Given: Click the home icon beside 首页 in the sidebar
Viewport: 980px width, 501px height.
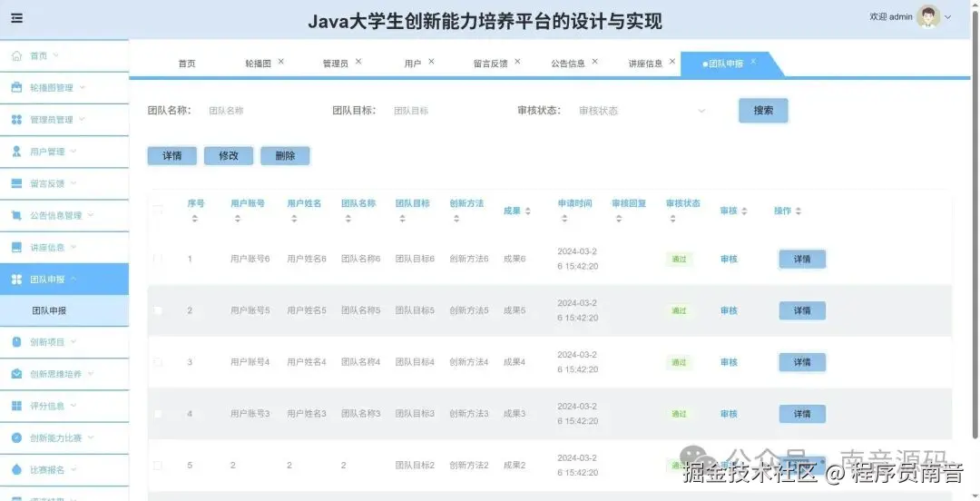Looking at the screenshot, I should tap(17, 55).
